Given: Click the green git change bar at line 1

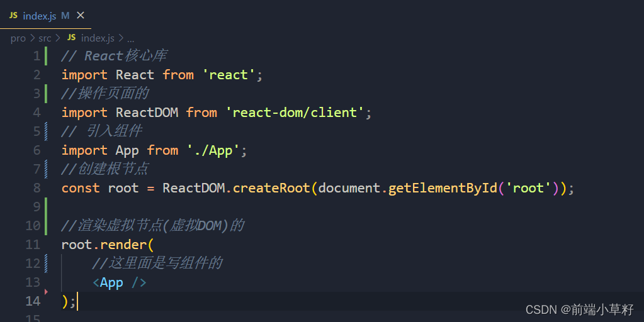Looking at the screenshot, I should 46,56.
